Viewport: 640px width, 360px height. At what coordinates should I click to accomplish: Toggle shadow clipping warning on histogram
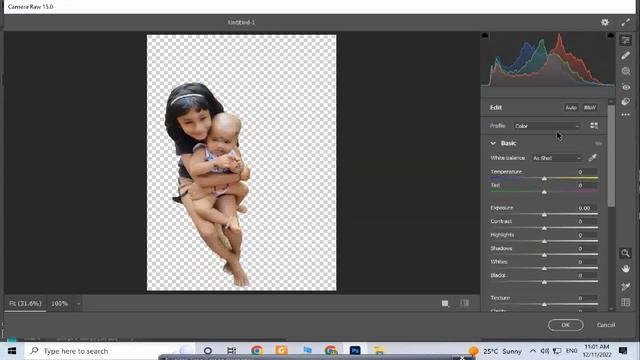pyautogui.click(x=484, y=36)
